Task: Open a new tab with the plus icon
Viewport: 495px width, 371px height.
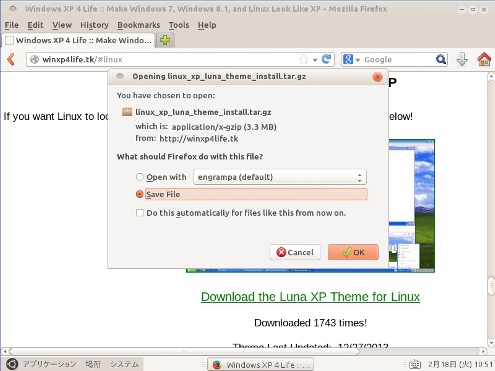Action: pyautogui.click(x=165, y=40)
